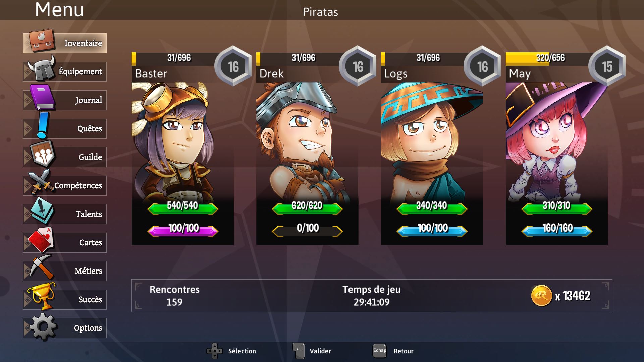Choose the Métiers menu entry
644x362 pixels.
coord(65,271)
